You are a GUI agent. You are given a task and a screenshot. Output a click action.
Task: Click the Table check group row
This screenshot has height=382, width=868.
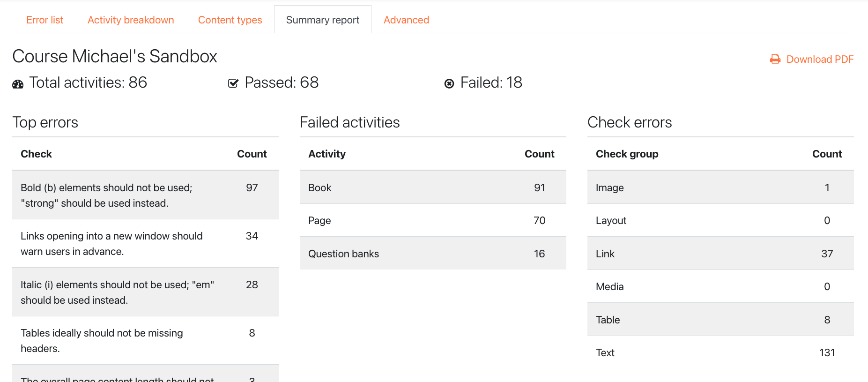(x=720, y=320)
